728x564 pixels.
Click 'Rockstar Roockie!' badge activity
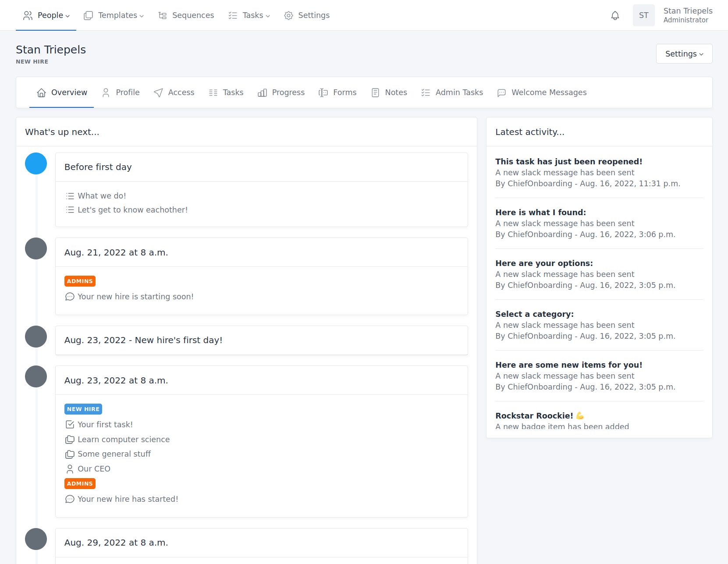540,416
